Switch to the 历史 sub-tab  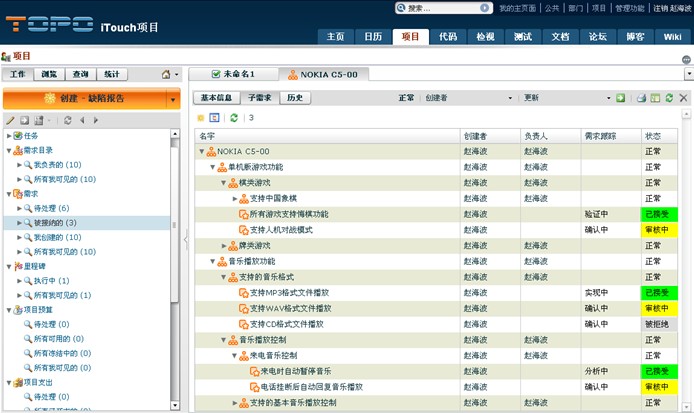(295, 98)
